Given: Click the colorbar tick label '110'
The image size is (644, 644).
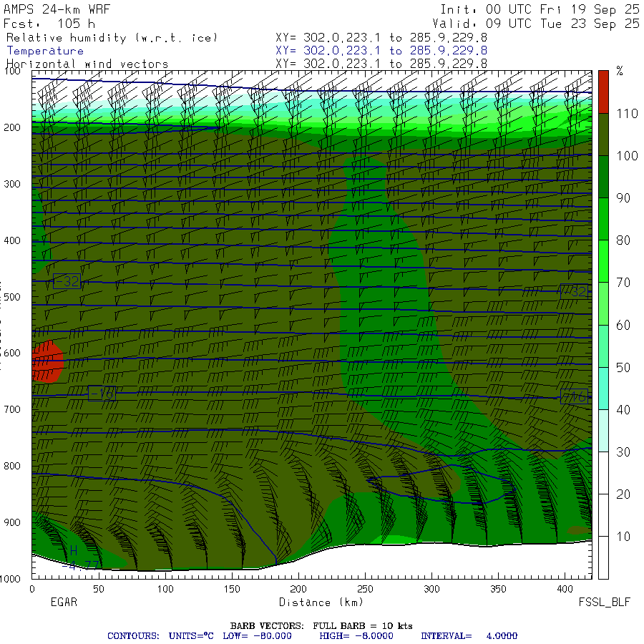Looking at the screenshot, I should (x=627, y=113).
